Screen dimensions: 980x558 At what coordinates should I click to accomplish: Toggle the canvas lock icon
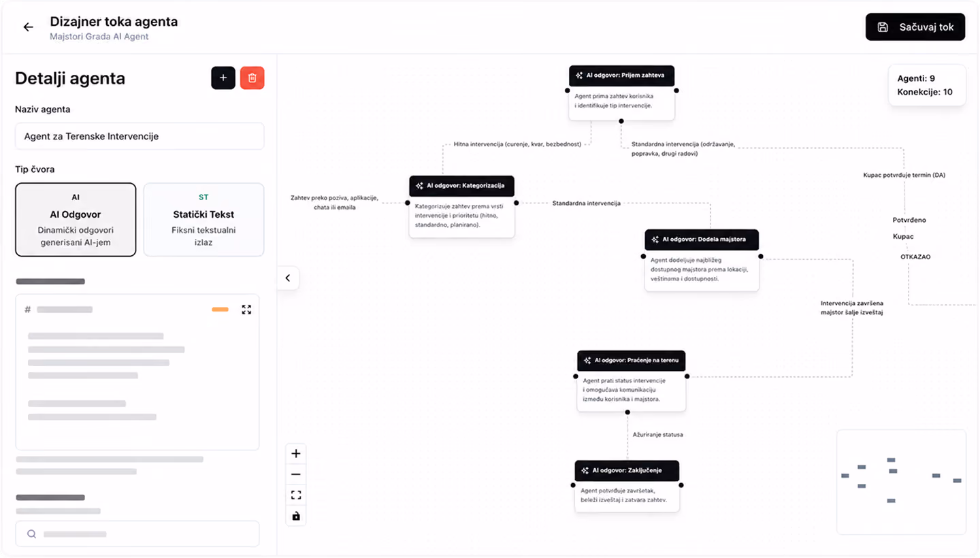pyautogui.click(x=295, y=516)
